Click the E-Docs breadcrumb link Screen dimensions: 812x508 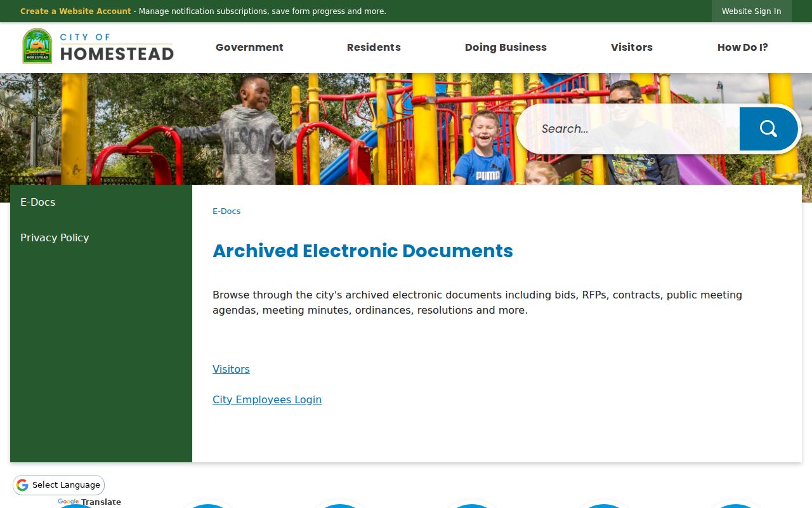[x=226, y=211]
